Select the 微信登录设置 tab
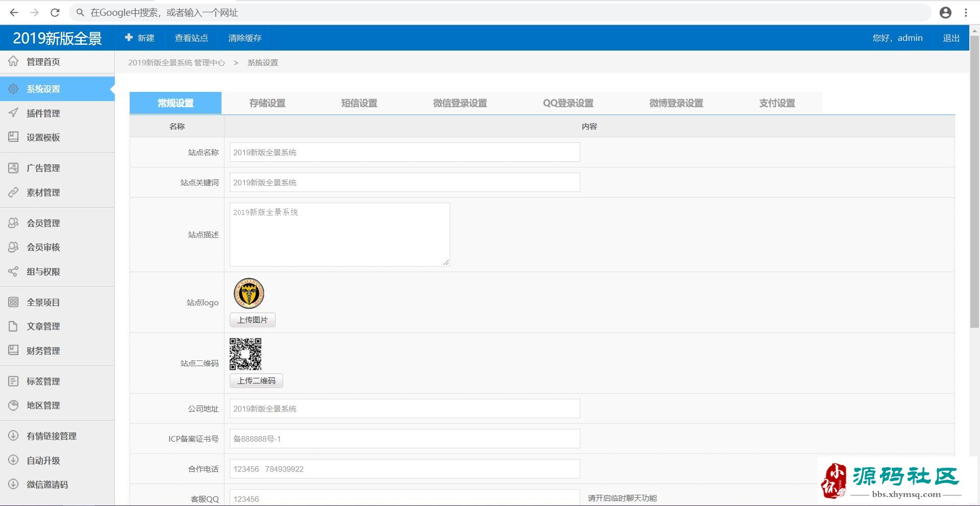980x506 pixels. [x=460, y=103]
